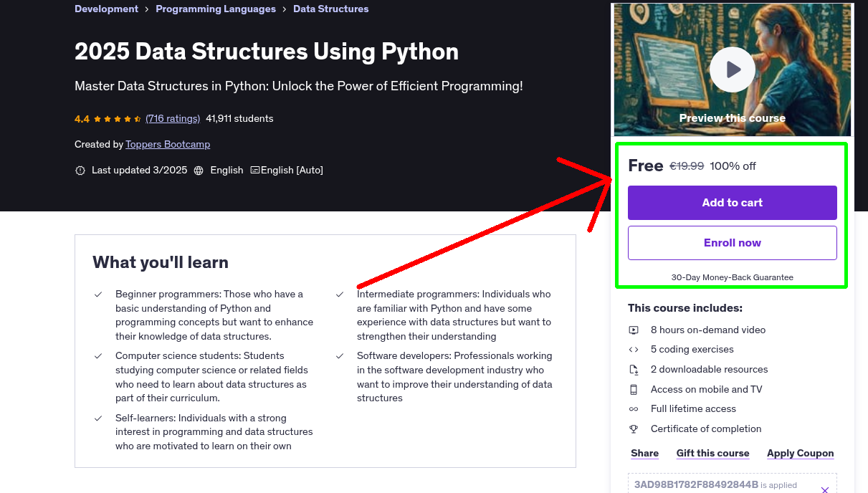Open the Data Structures breadcrumb link
Screen dimensions: 868x493
[x=330, y=9]
